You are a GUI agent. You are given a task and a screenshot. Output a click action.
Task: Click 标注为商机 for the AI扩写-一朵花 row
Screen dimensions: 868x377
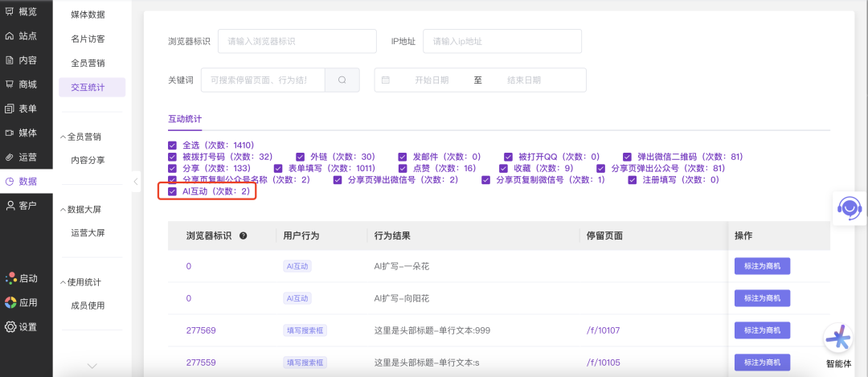coord(762,266)
